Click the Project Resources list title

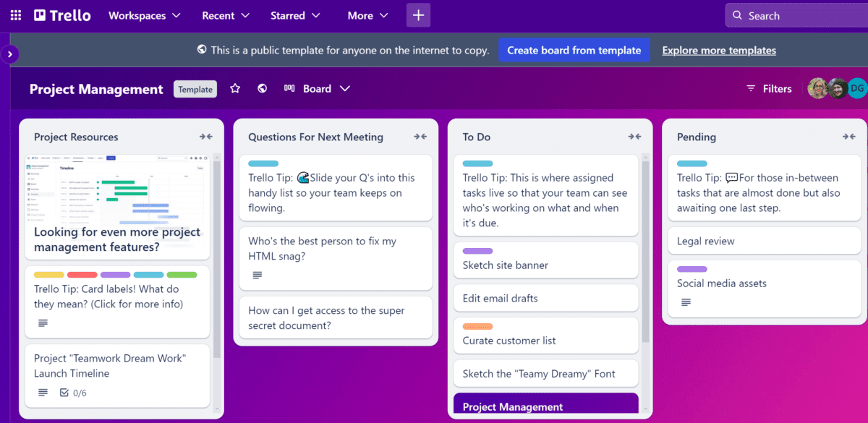tap(76, 137)
